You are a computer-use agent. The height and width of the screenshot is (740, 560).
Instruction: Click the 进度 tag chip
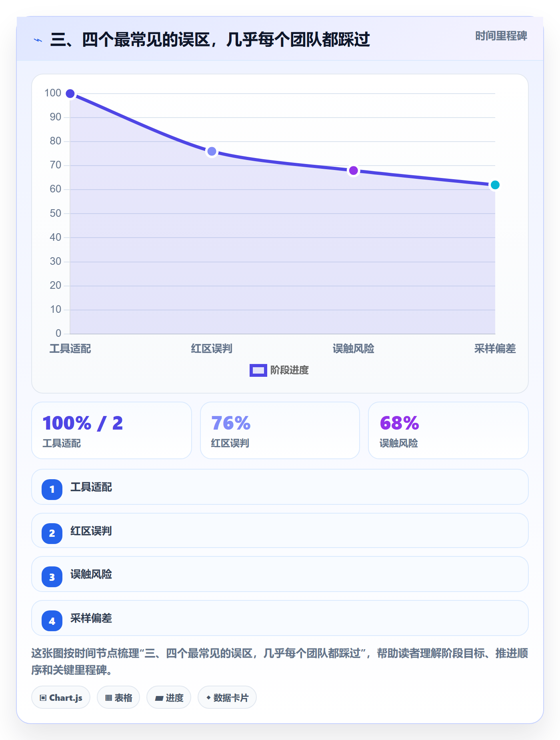coord(169,698)
